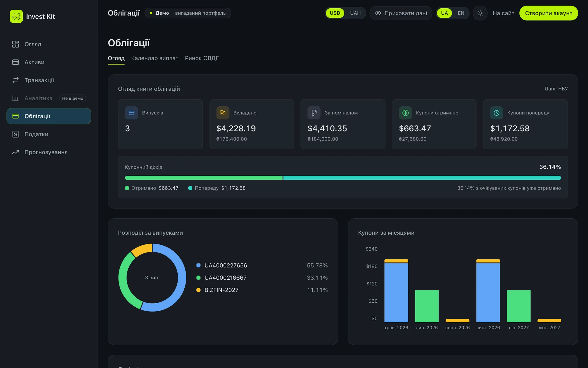
Task: Click the Облігації sidebar icon
Action: (x=15, y=116)
